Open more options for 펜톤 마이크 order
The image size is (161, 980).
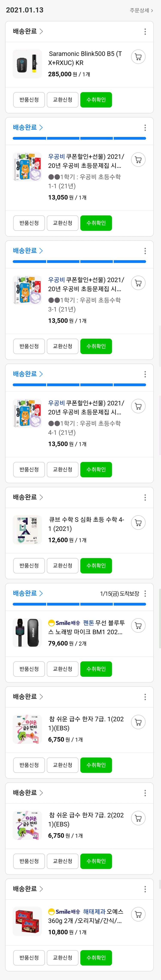click(145, 594)
